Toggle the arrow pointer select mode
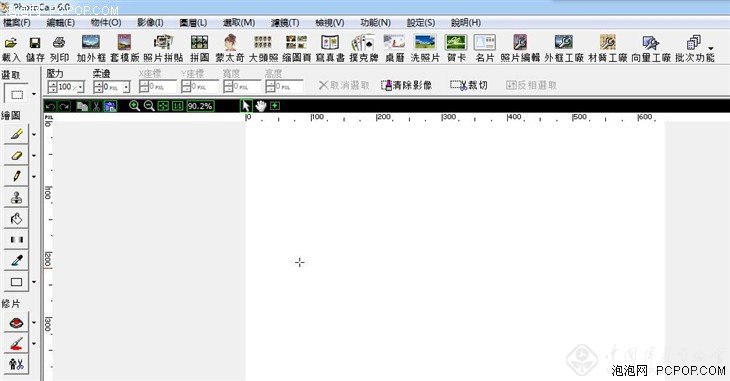 [246, 106]
